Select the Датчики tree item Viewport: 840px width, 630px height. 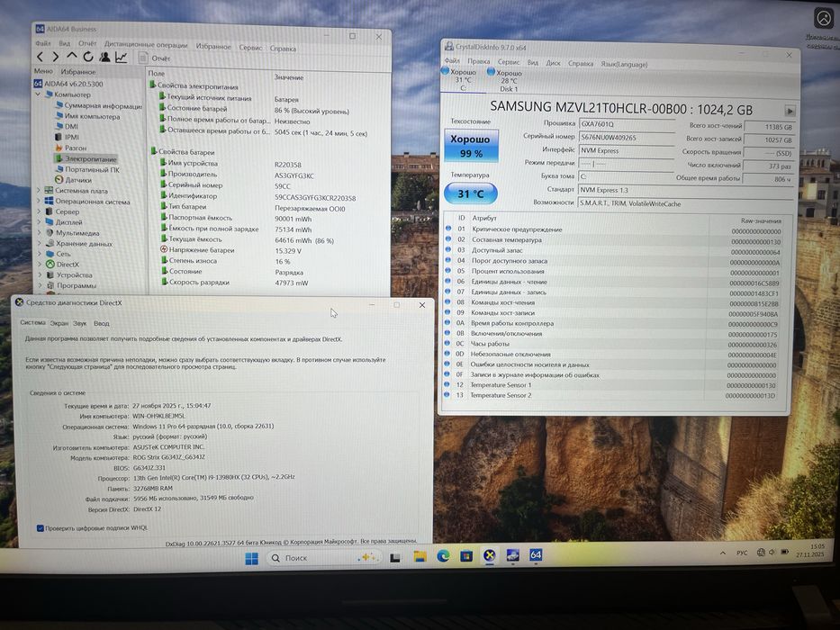[74, 180]
